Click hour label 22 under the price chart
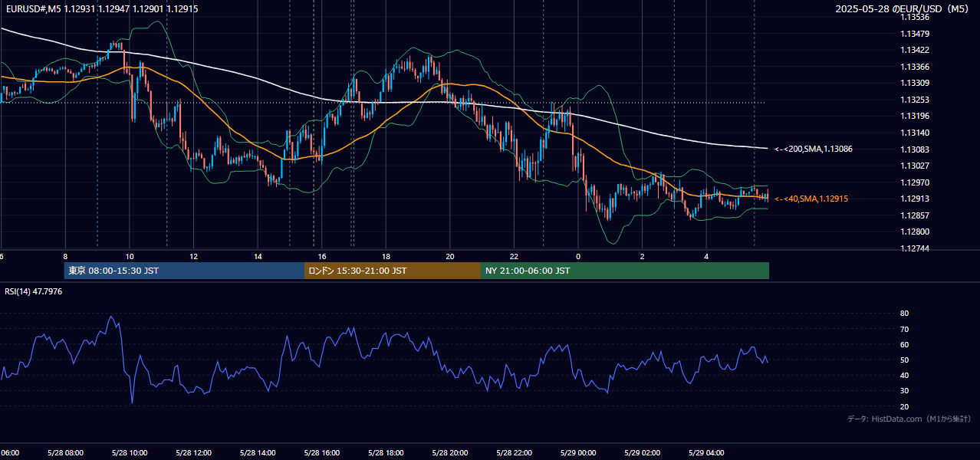The width and height of the screenshot is (980, 460). [x=514, y=256]
